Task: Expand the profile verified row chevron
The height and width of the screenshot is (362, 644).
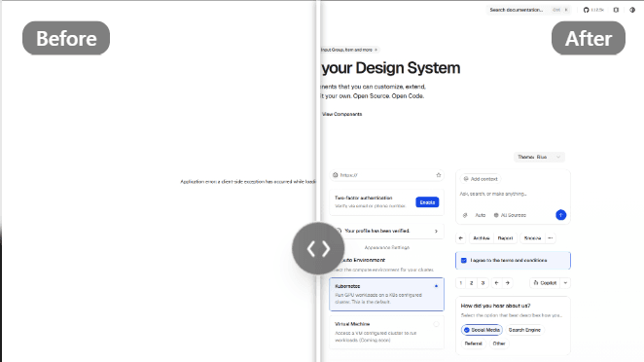Action: [436, 231]
